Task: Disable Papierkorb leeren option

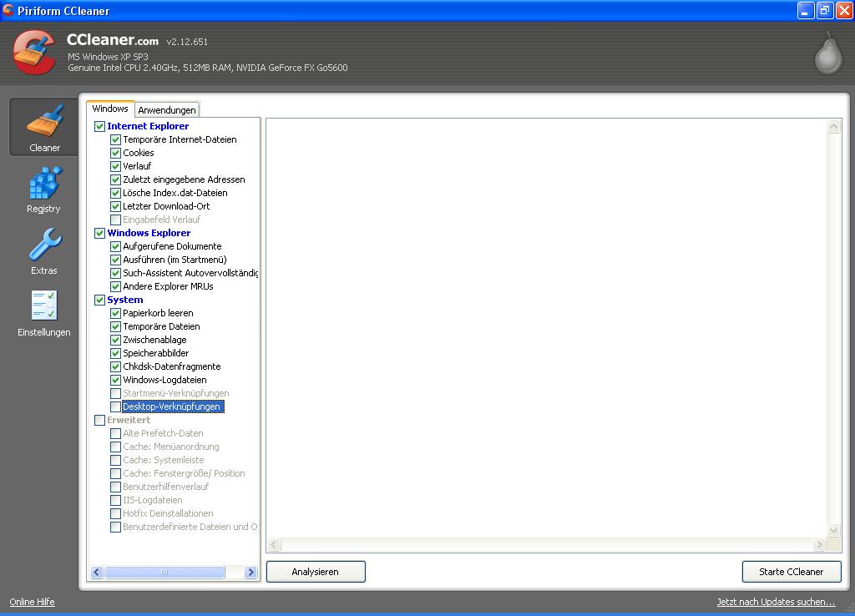Action: (116, 313)
